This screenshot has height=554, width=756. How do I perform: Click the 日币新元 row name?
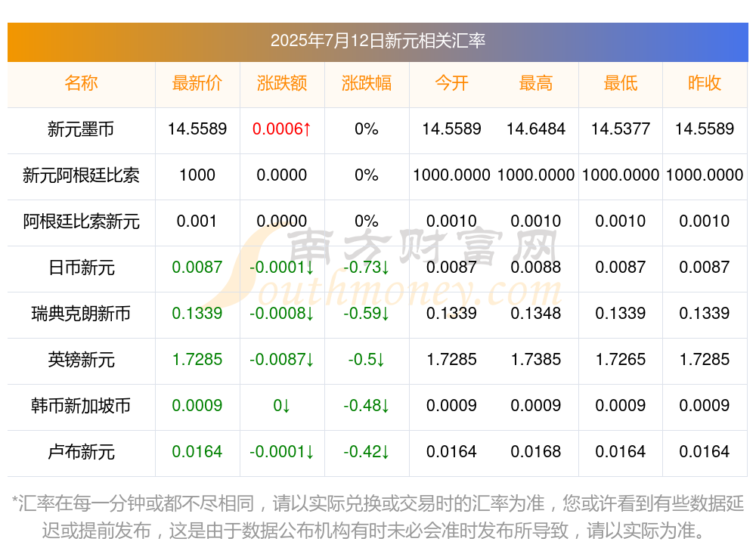81,267
